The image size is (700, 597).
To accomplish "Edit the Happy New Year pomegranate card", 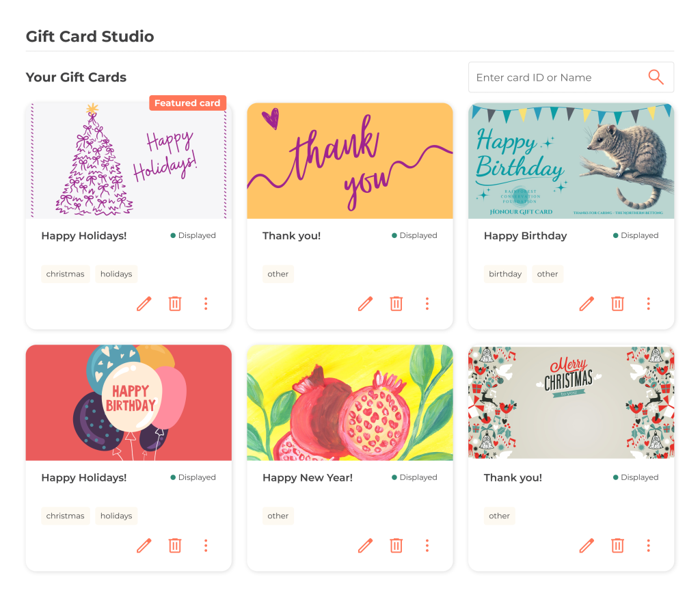I will pyautogui.click(x=365, y=545).
